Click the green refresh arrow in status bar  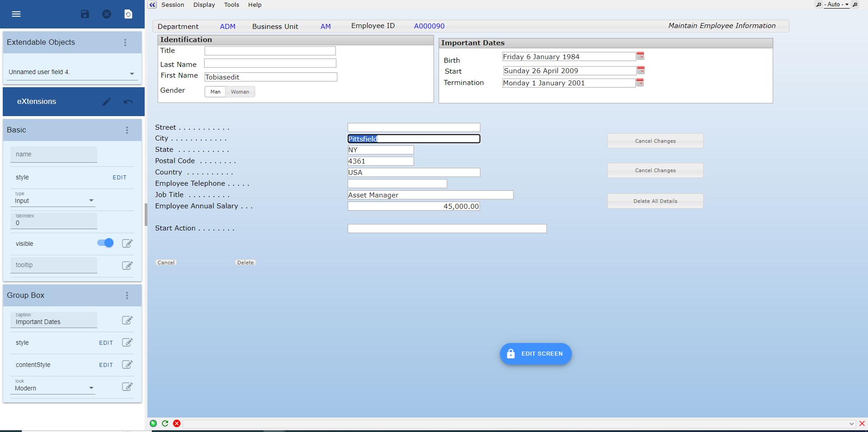pos(165,423)
